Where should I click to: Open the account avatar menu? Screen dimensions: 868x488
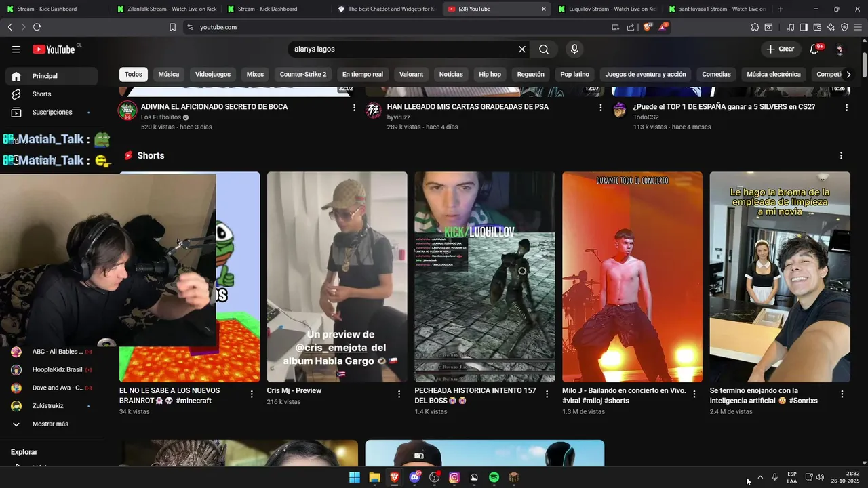coord(840,49)
